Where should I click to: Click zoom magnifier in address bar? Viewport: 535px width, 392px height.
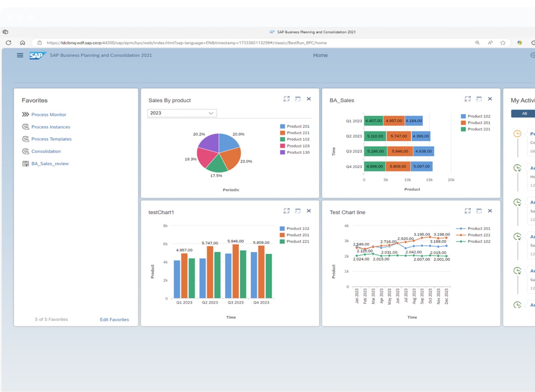477,43
